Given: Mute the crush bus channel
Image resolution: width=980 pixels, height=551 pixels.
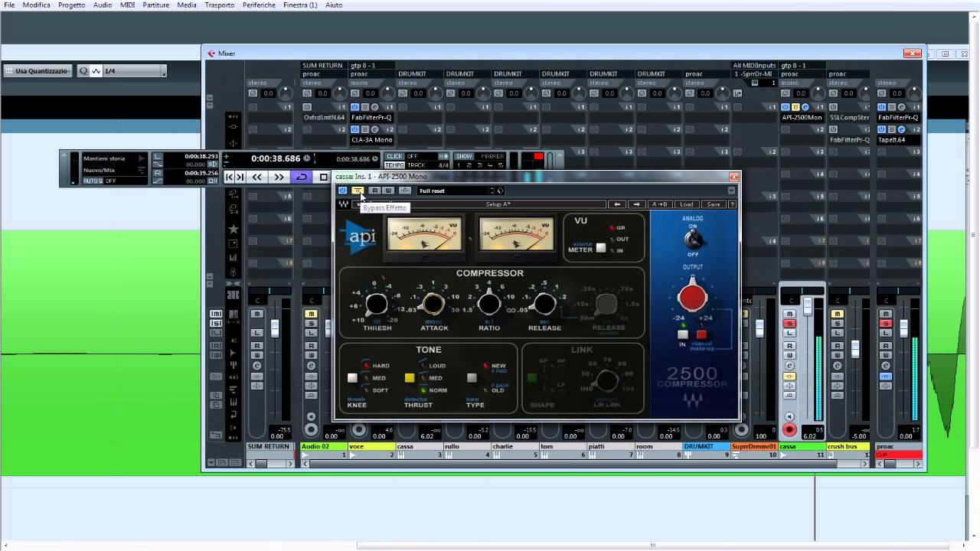Looking at the screenshot, I should (837, 314).
